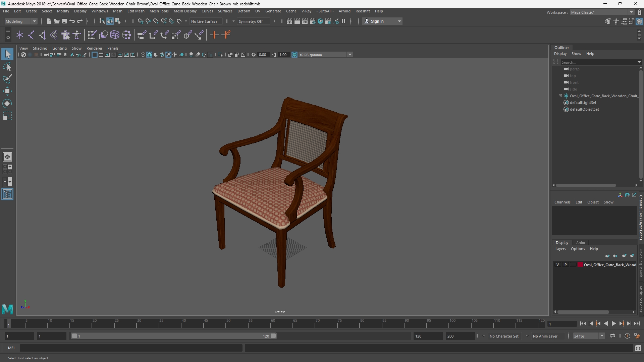
Task: Click the range slider left handle
Action: click(x=74, y=336)
